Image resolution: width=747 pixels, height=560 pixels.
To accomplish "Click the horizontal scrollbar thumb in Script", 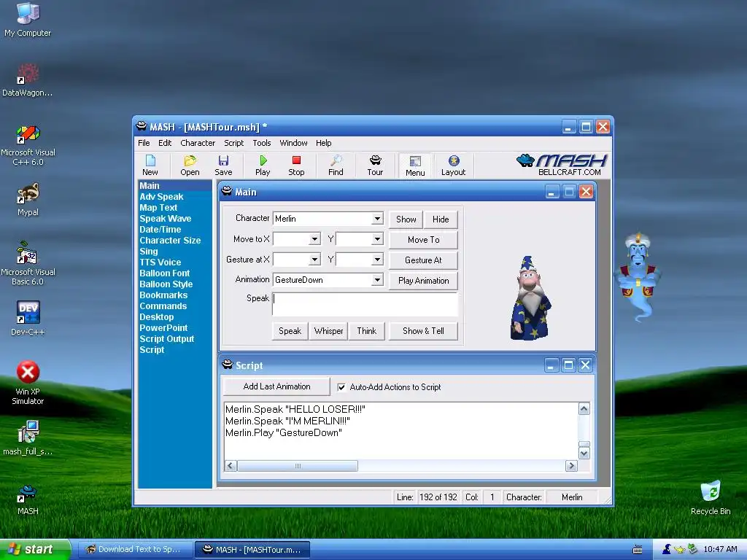I will [298, 466].
